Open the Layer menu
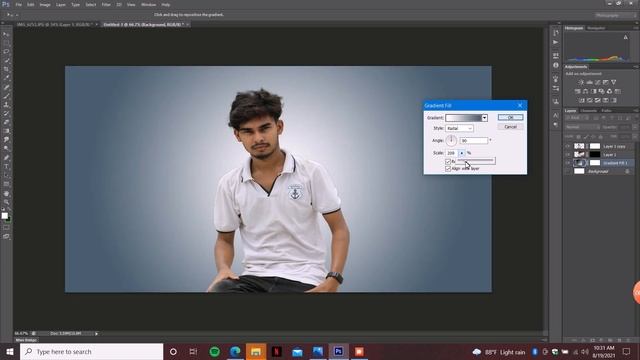Image resolution: width=640 pixels, height=360 pixels. click(x=61, y=4)
